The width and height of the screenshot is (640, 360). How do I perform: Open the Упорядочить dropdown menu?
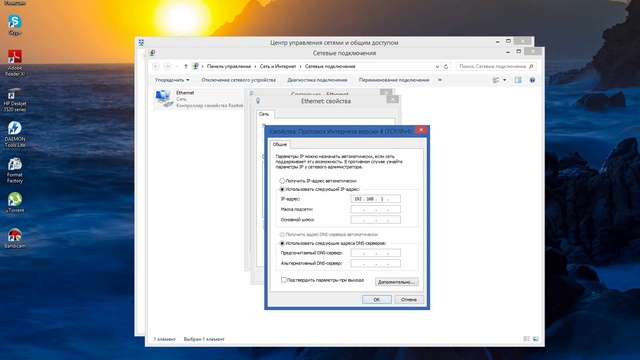tap(172, 80)
